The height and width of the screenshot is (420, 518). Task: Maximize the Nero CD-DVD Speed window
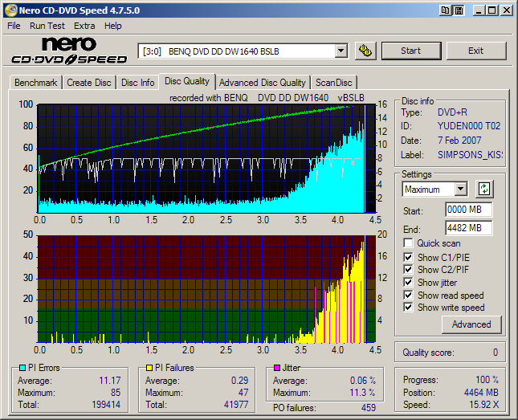492,10
